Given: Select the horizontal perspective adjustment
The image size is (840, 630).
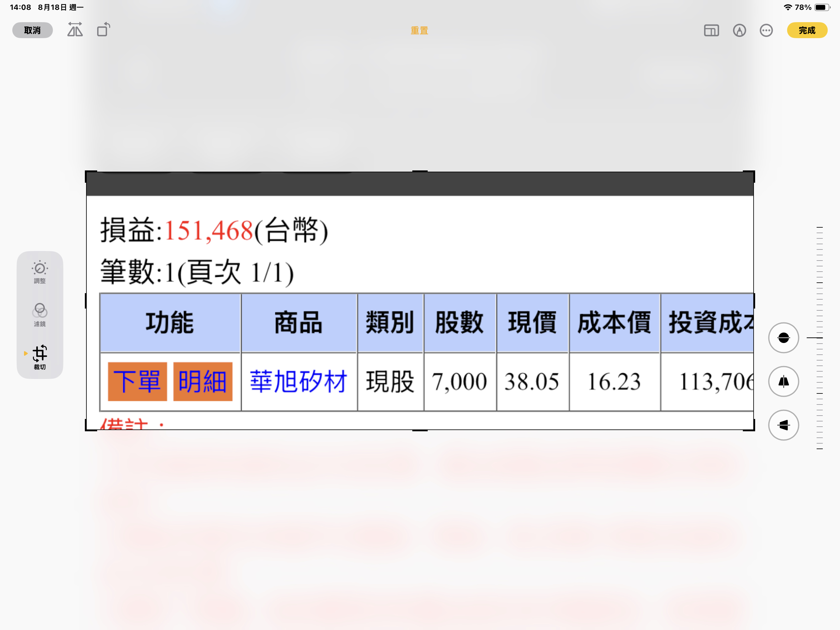Looking at the screenshot, I should (783, 425).
